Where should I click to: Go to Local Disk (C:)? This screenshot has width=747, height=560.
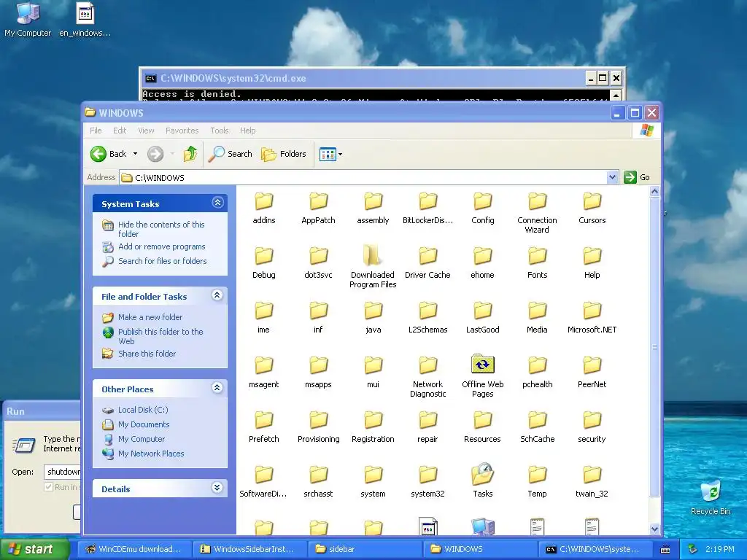143,410
